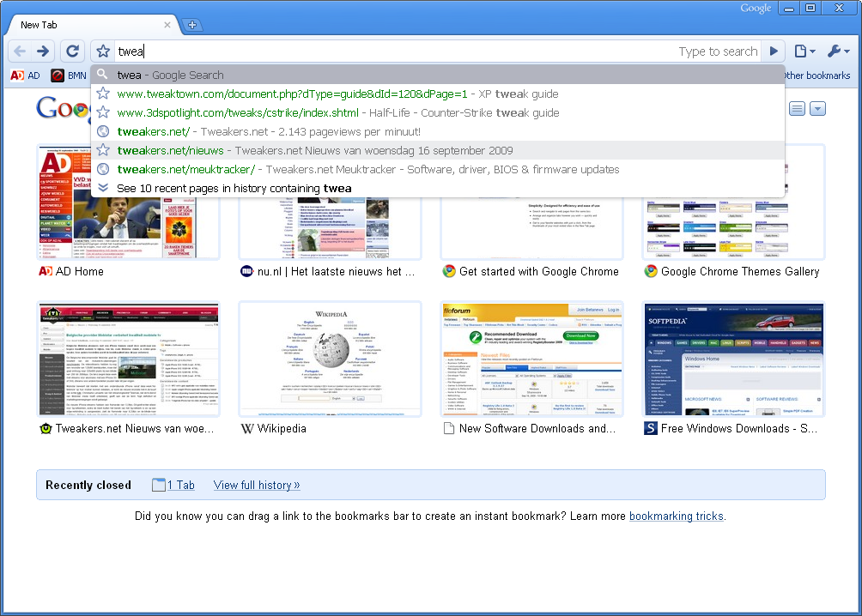The image size is (862, 616).
Task: Close the New Tab tab
Action: click(167, 25)
